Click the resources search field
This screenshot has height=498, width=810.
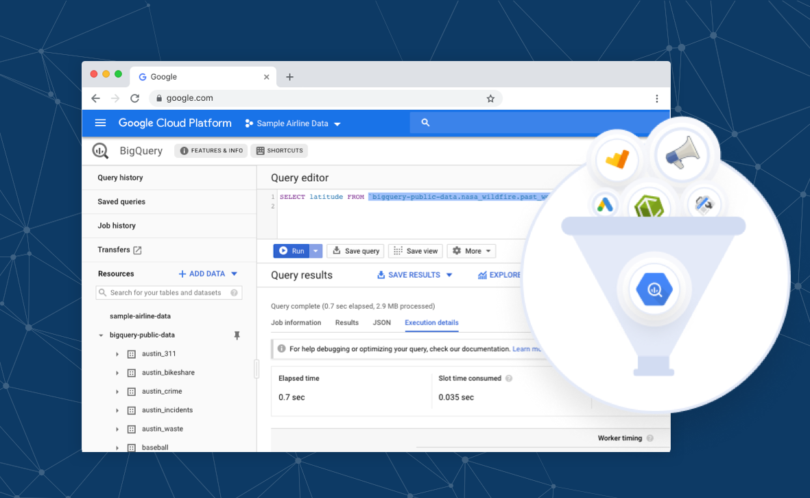pyautogui.click(x=169, y=293)
